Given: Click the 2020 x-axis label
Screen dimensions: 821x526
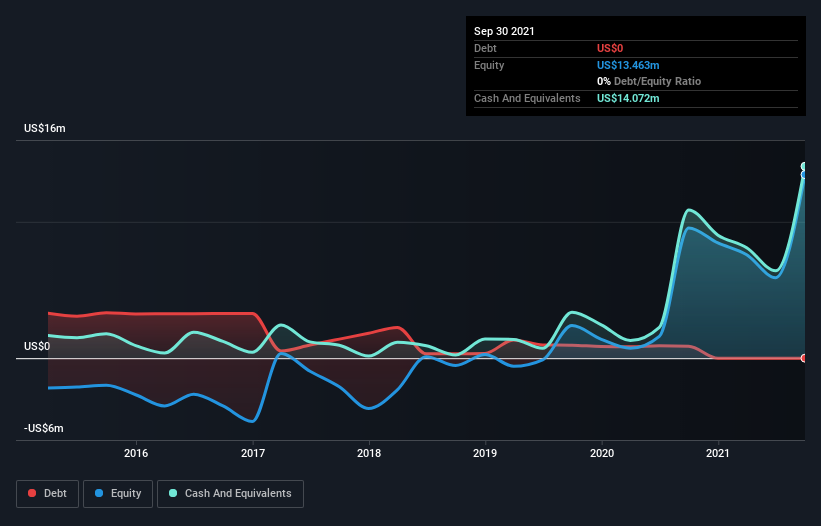Looking at the screenshot, I should click(602, 453).
